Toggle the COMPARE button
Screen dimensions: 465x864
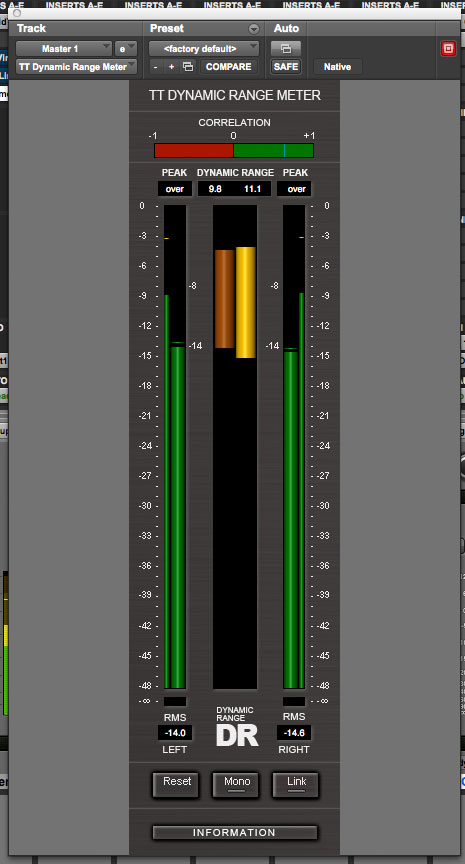(x=229, y=67)
